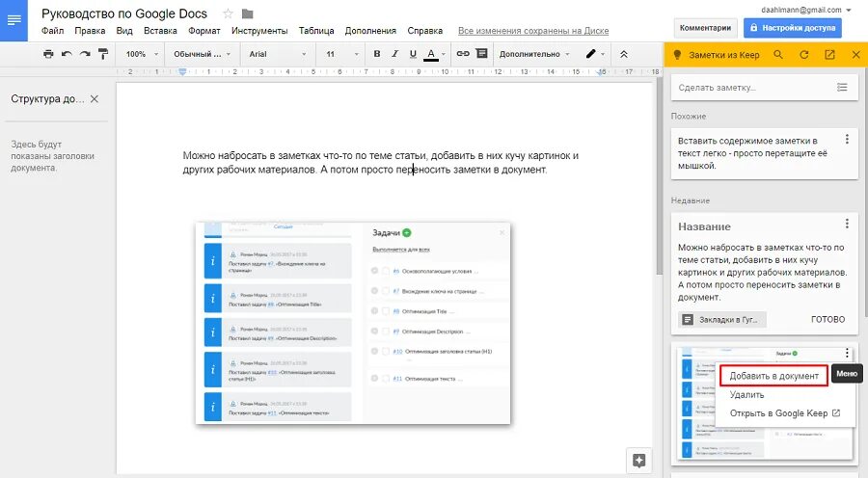Screen dimensions: 868x478
Task: Open the Таблица menu
Action: [316, 31]
